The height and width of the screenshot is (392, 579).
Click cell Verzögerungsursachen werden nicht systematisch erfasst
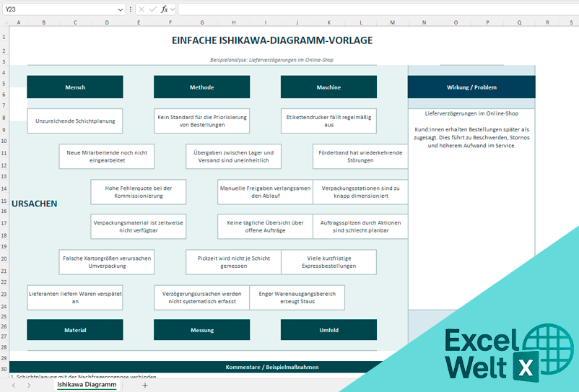pyautogui.click(x=201, y=297)
